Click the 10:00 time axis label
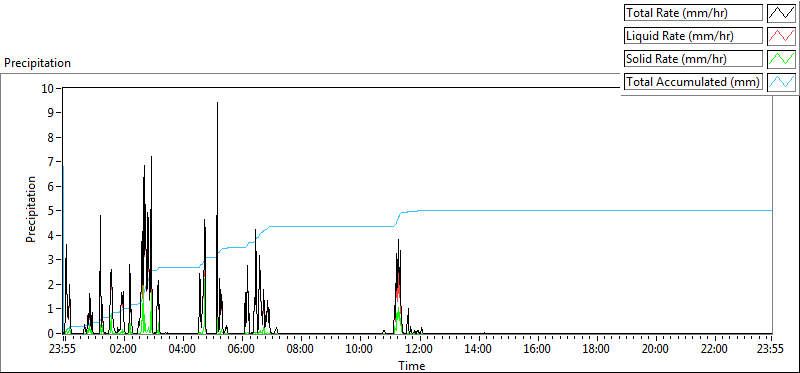800x373 pixels. [x=360, y=349]
